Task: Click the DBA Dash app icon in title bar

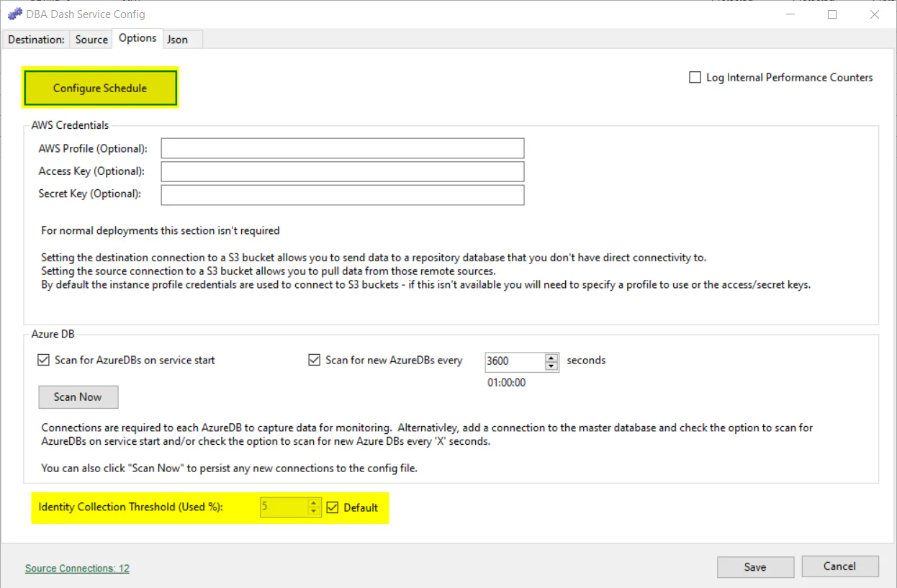Action: coord(14,14)
